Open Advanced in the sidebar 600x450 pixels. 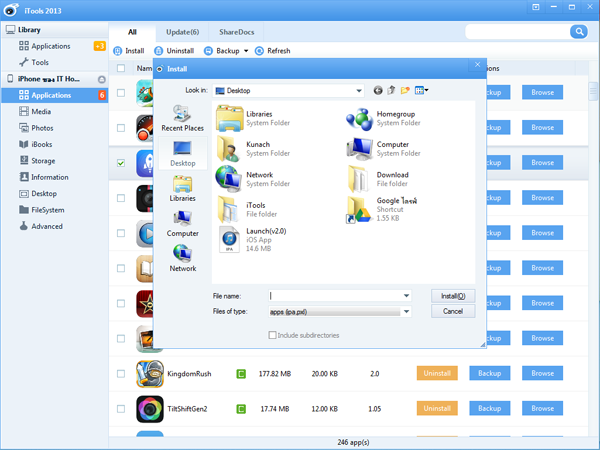pyautogui.click(x=54, y=226)
